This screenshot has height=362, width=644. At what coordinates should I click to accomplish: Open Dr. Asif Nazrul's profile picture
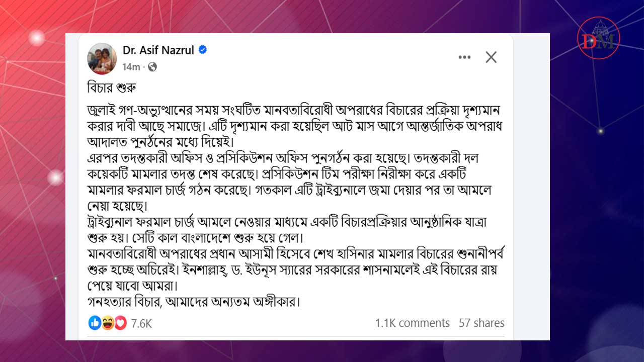[x=102, y=58]
